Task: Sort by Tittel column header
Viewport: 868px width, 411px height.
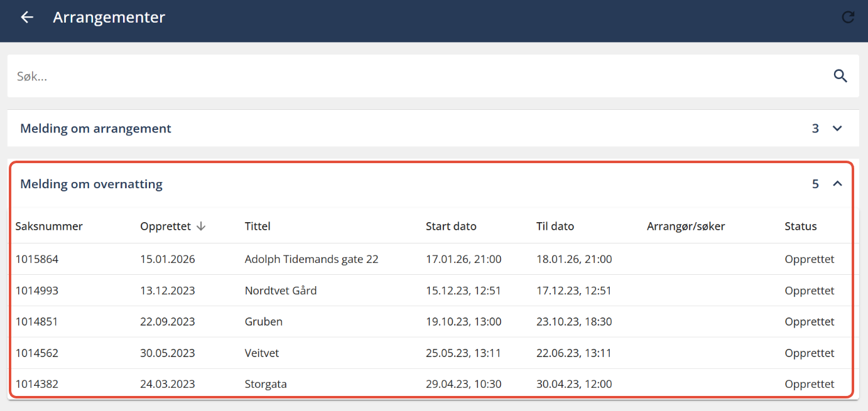Action: click(x=258, y=227)
